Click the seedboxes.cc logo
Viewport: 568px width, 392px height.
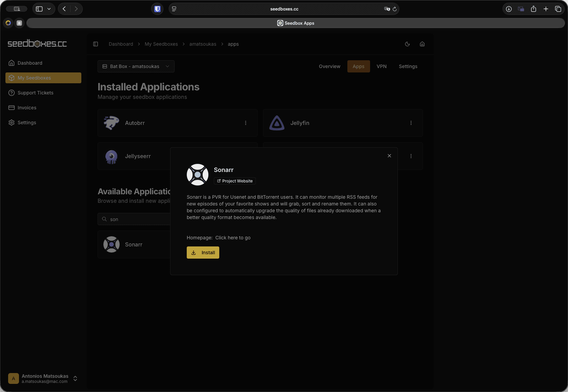pyautogui.click(x=37, y=44)
